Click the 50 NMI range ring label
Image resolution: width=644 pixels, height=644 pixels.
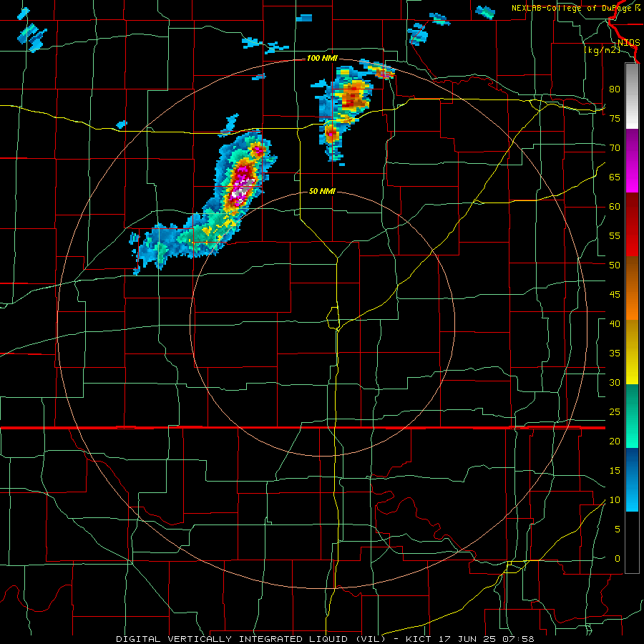coord(322,191)
